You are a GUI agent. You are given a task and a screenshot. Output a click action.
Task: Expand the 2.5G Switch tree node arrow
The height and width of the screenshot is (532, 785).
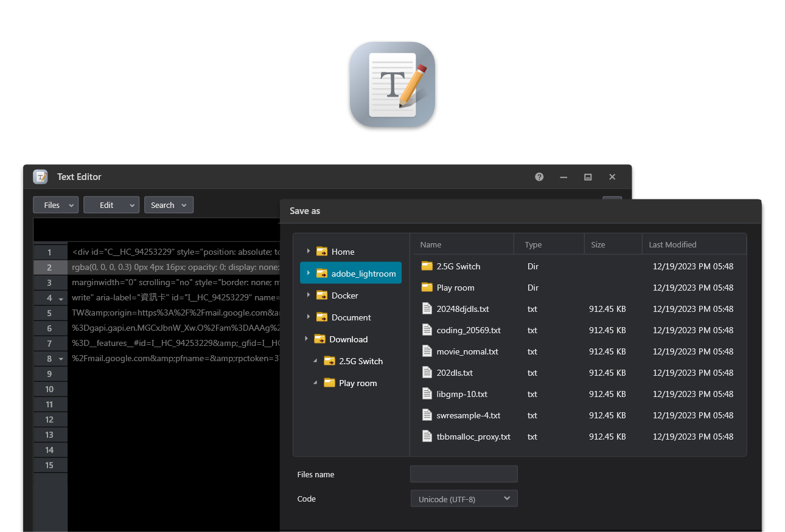pyautogui.click(x=315, y=361)
